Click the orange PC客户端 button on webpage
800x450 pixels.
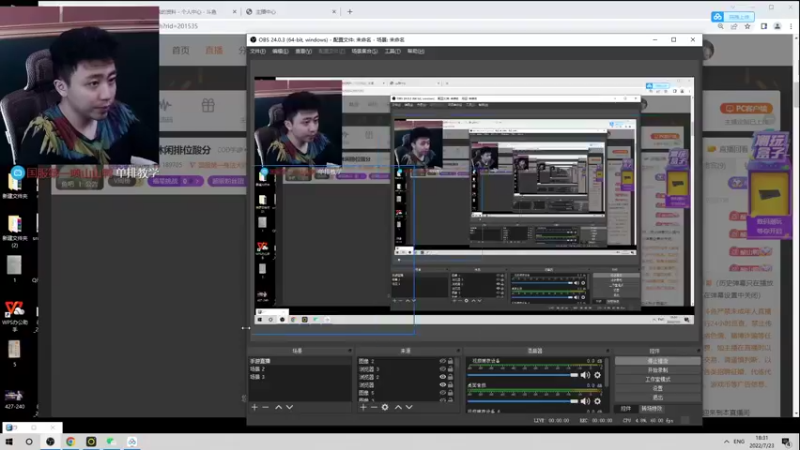pyautogui.click(x=746, y=108)
